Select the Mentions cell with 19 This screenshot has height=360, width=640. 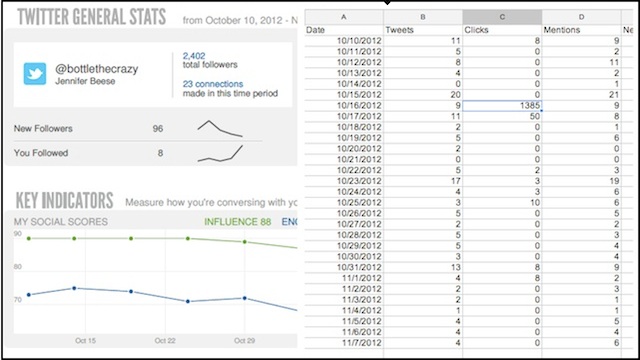pos(581,181)
